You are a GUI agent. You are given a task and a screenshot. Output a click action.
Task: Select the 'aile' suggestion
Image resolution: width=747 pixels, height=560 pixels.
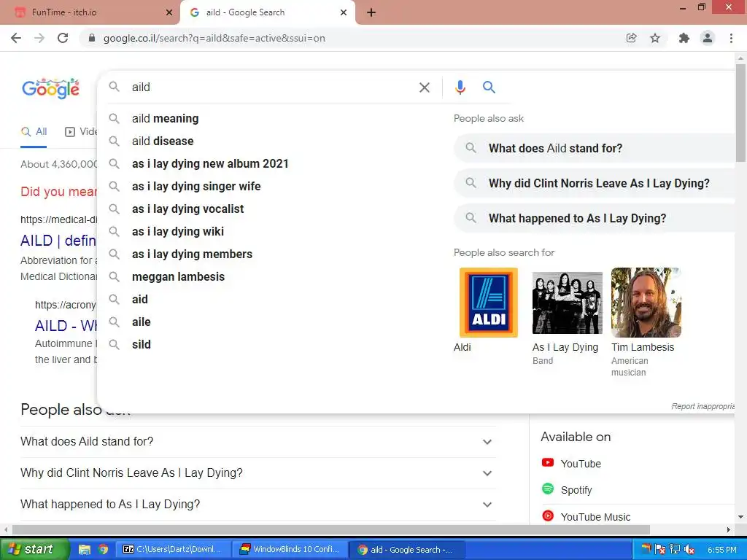tap(271, 322)
